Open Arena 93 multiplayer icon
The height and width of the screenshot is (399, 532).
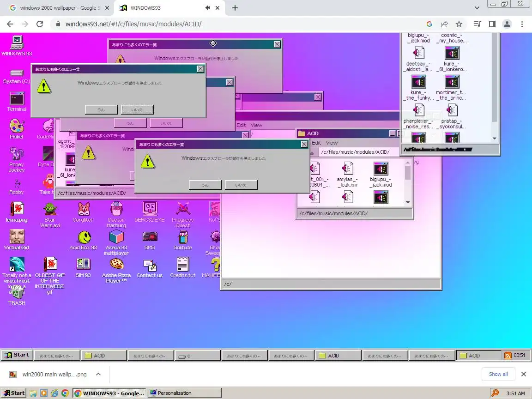click(x=116, y=242)
